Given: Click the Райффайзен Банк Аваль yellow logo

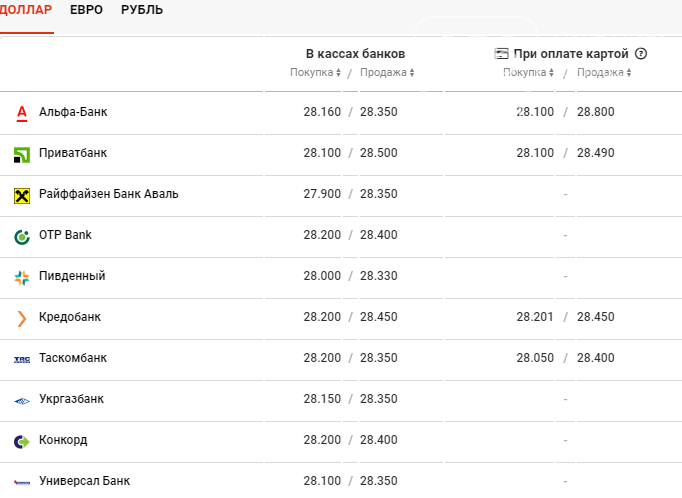Looking at the screenshot, I should click(x=22, y=196).
